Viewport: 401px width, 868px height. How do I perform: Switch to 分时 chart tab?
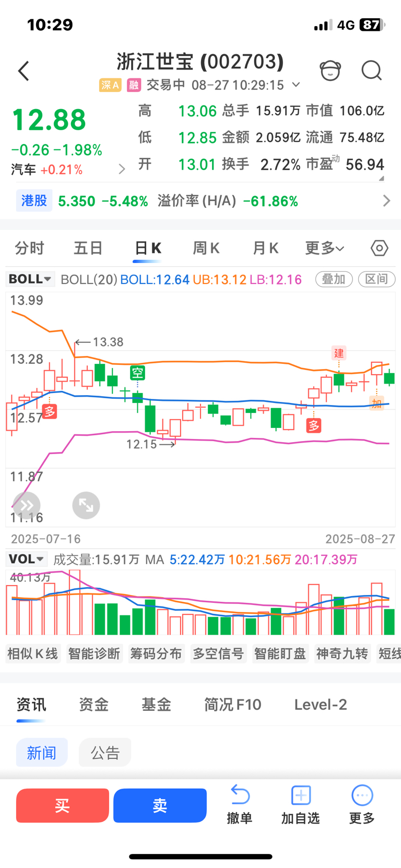tap(29, 248)
